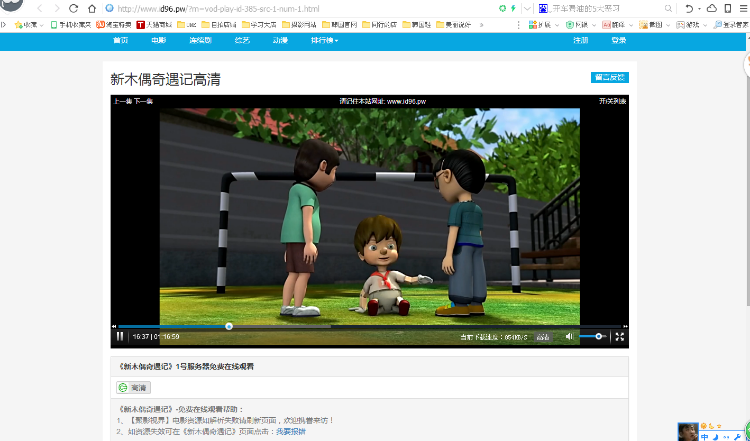Image resolution: width=750 pixels, height=441 pixels.
Task: Click the 我要报错 report error link
Action: (x=291, y=431)
